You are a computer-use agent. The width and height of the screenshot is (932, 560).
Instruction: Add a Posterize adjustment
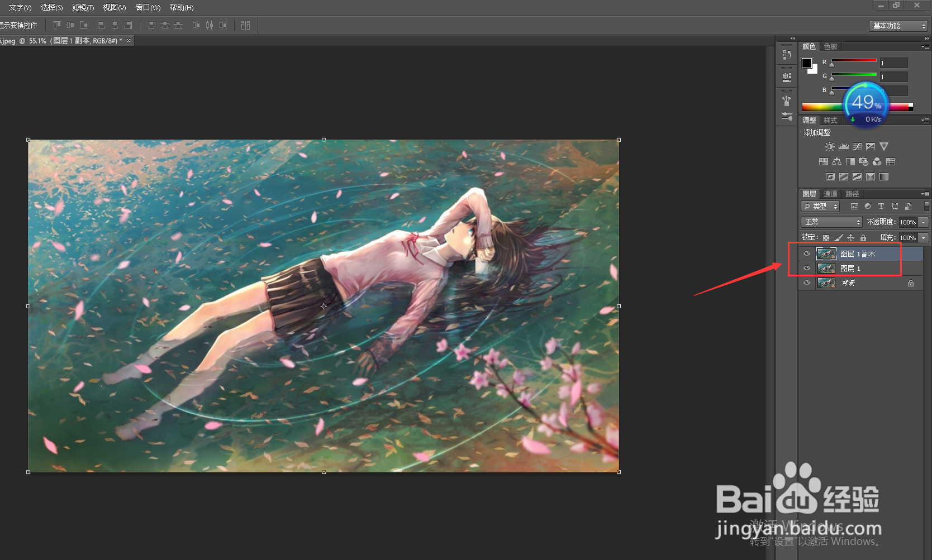point(844,177)
